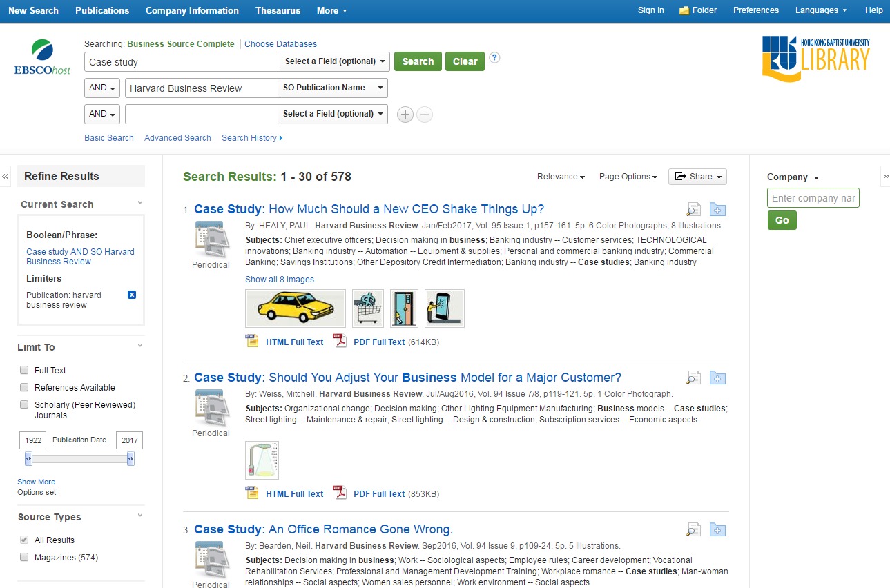Screen dimensions: 890x588
Task: Open the Thesaurus menu item
Action: pos(278,10)
